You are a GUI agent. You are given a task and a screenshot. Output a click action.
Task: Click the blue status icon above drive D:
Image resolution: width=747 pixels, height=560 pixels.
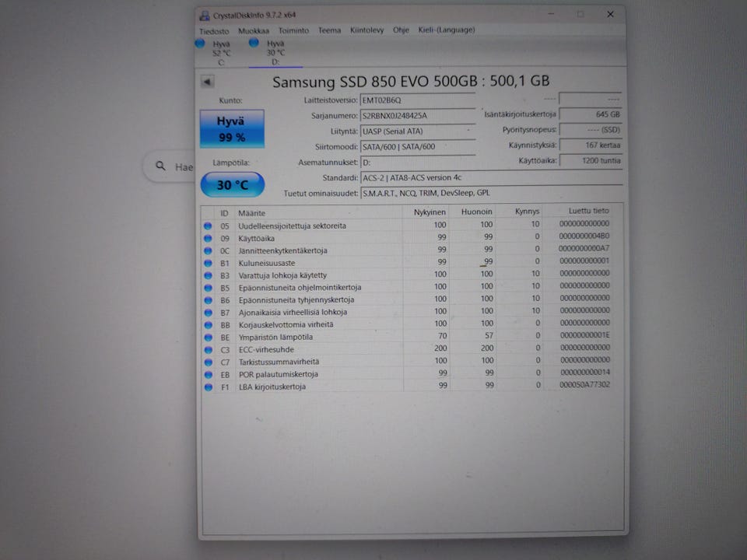point(254,43)
